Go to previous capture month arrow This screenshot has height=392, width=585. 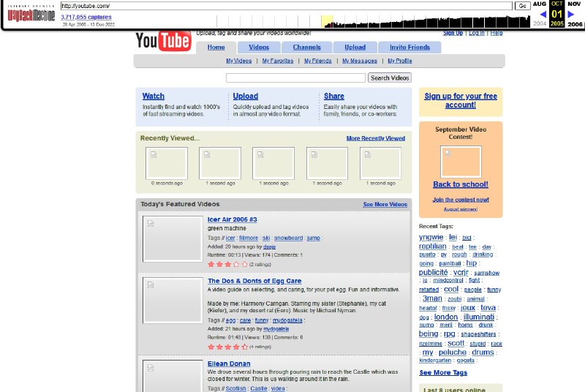click(x=543, y=14)
